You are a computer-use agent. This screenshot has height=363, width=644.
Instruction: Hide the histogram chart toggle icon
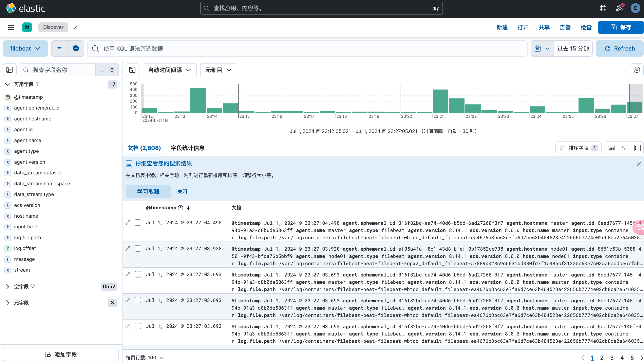(133, 70)
